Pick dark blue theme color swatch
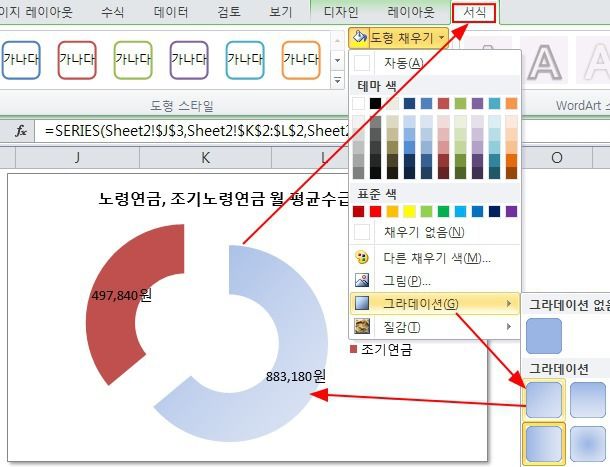This screenshot has height=467, width=610. [409, 104]
